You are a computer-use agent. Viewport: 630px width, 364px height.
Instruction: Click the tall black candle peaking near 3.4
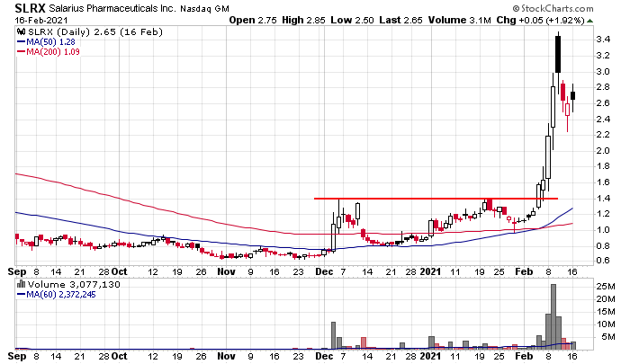click(x=558, y=54)
